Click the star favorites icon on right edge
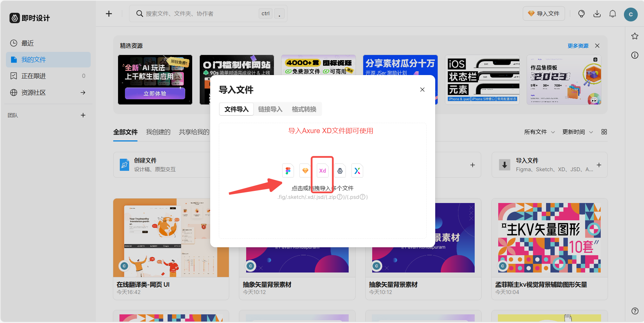Image resolution: width=644 pixels, height=323 pixels. 635,36
